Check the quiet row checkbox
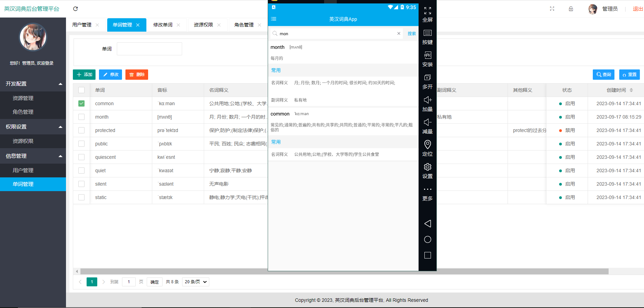The height and width of the screenshot is (308, 644). [x=81, y=170]
